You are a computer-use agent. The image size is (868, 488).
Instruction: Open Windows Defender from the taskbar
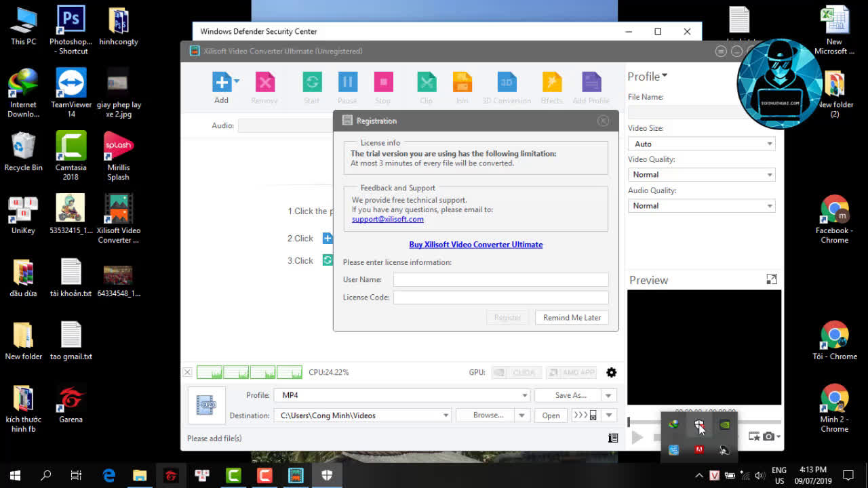327,476
